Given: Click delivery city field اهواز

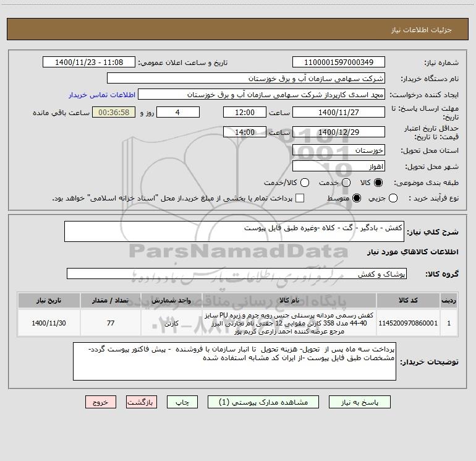Looking at the screenshot, I should (x=339, y=166).
